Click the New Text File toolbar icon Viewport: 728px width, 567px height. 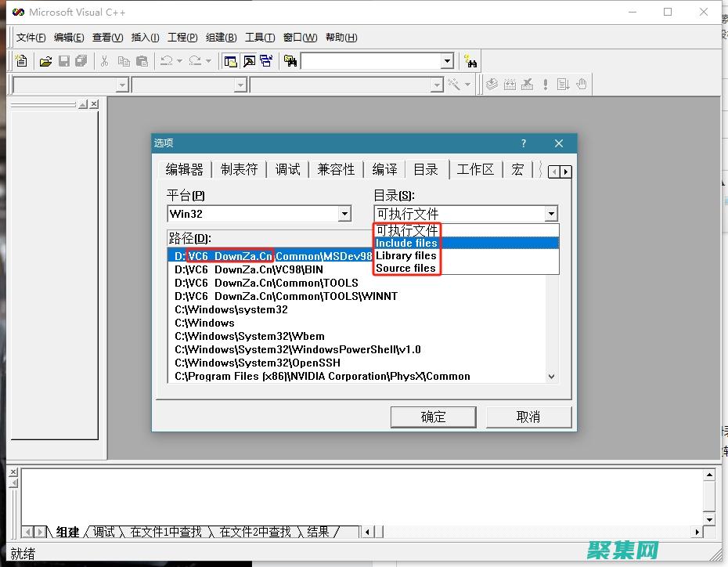click(21, 61)
